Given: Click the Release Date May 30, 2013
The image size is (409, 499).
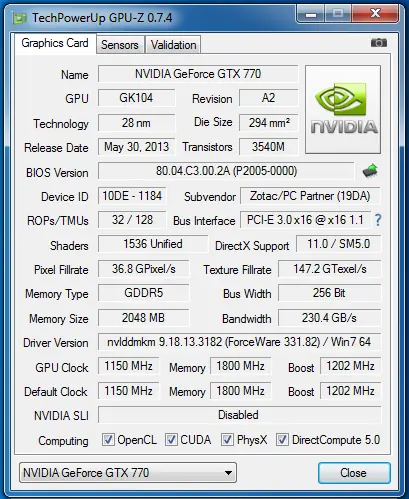Looking at the screenshot, I should point(136,147).
